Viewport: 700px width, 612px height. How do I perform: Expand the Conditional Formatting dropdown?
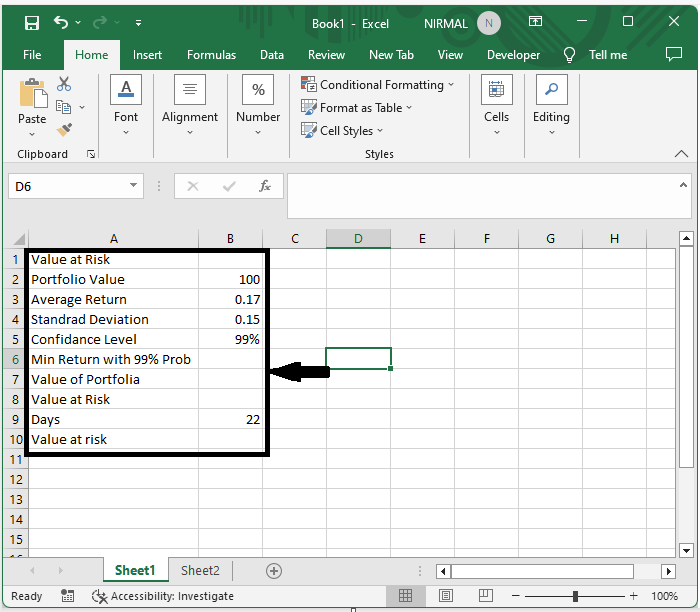378,85
